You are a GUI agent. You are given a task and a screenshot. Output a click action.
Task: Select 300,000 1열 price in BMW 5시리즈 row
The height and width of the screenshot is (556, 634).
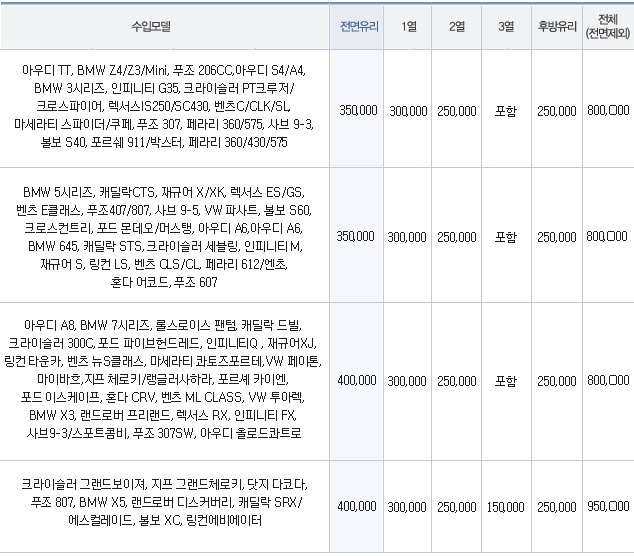[407, 237]
